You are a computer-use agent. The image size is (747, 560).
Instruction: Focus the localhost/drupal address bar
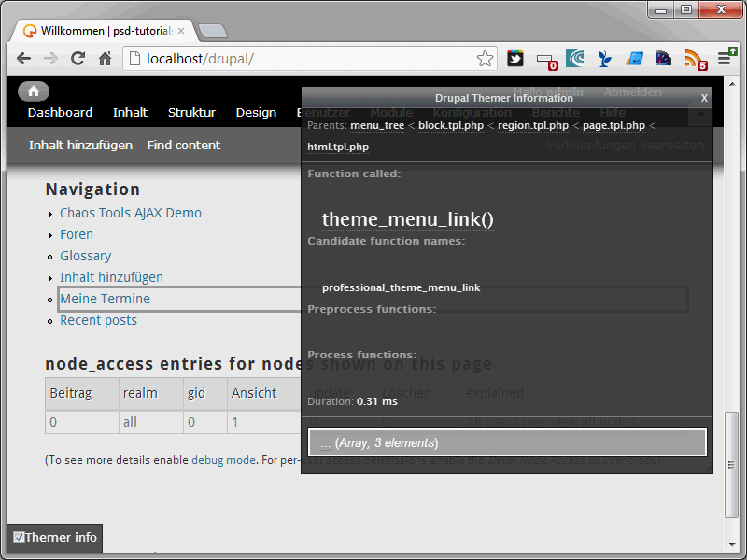click(310, 59)
